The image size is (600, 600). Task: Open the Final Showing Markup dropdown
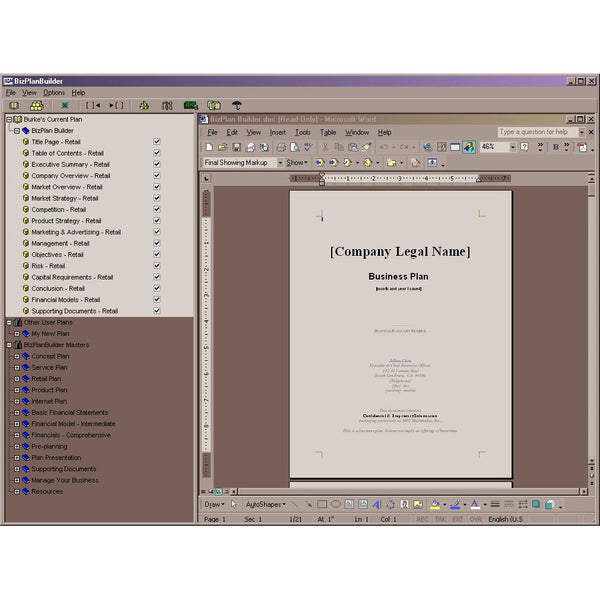click(280, 163)
